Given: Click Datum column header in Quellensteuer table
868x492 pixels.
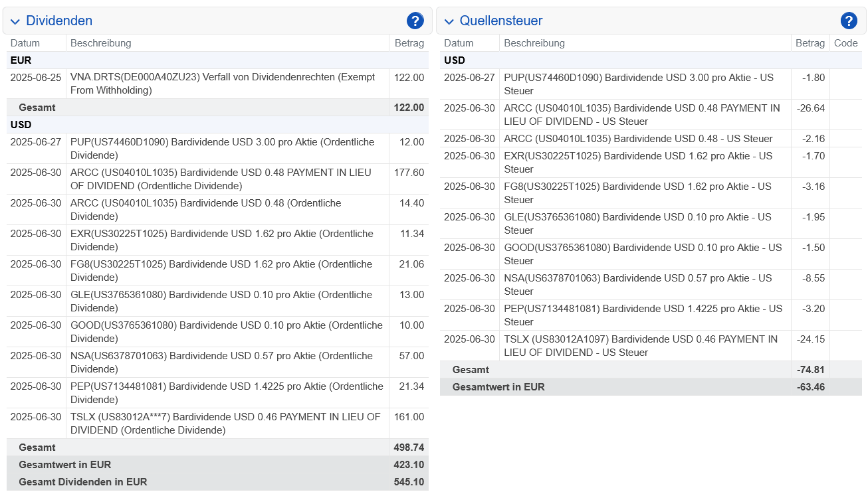Looking at the screenshot, I should point(459,43).
